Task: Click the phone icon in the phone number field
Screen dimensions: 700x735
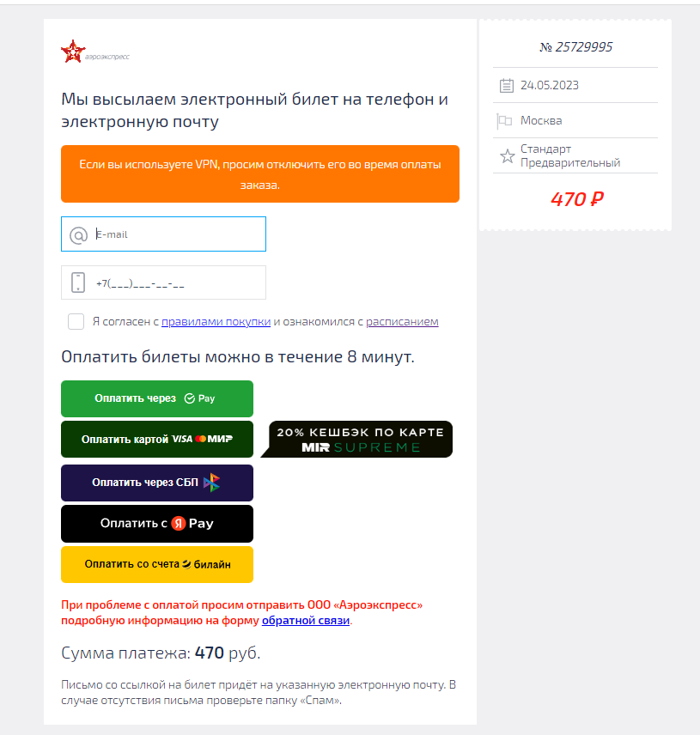Action: (x=78, y=282)
